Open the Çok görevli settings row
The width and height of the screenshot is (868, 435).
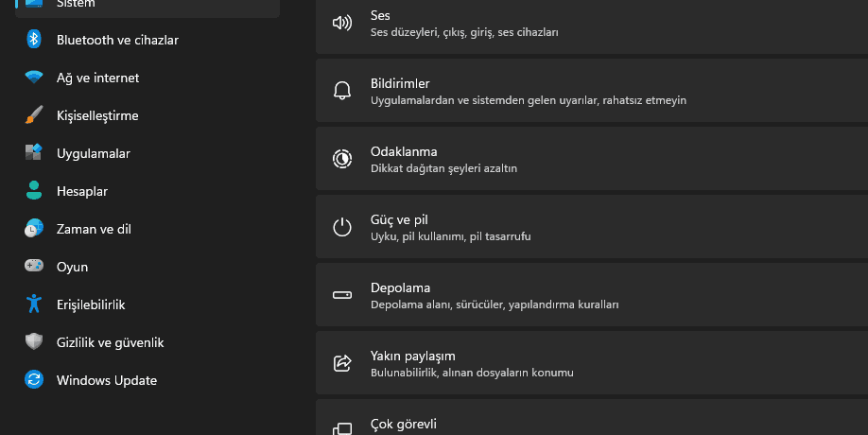click(x=403, y=425)
